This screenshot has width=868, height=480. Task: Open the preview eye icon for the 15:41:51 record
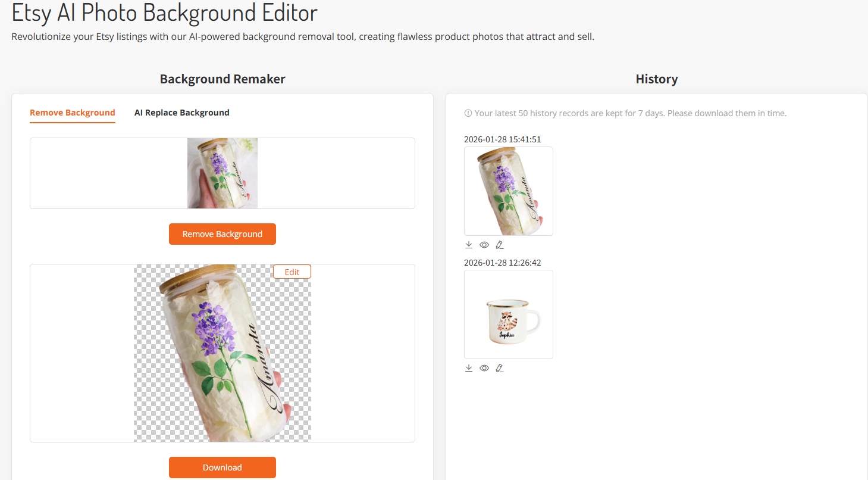click(484, 244)
